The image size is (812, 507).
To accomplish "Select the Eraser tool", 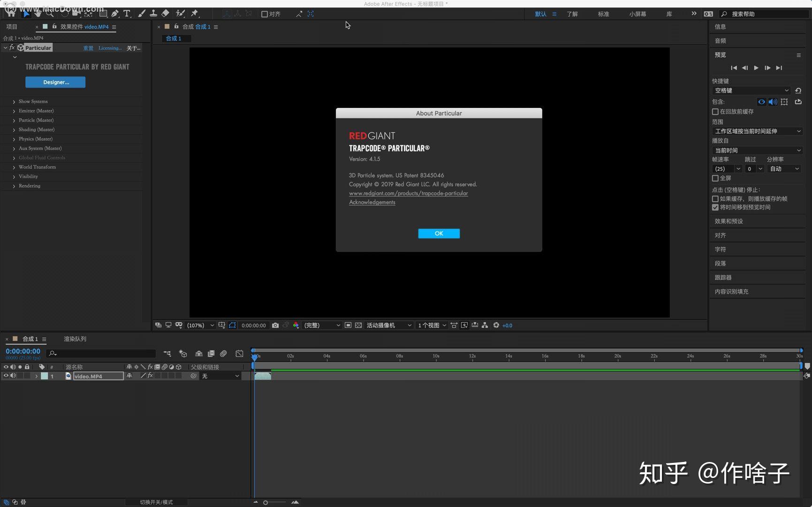I will [x=166, y=14].
